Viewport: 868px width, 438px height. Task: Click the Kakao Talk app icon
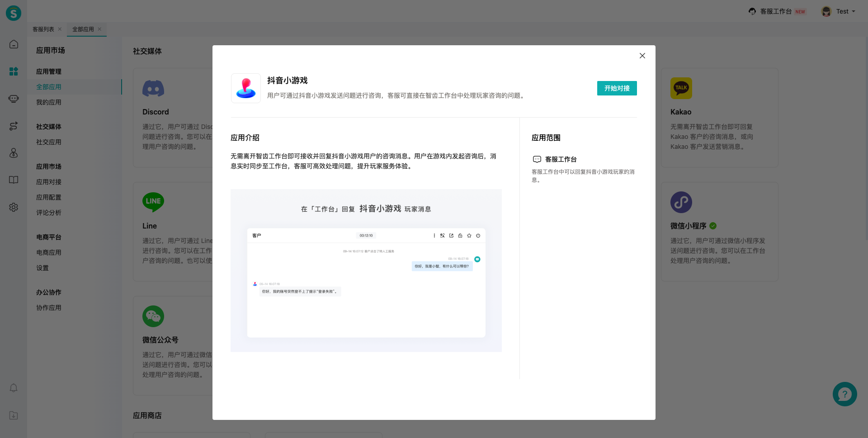(x=681, y=88)
